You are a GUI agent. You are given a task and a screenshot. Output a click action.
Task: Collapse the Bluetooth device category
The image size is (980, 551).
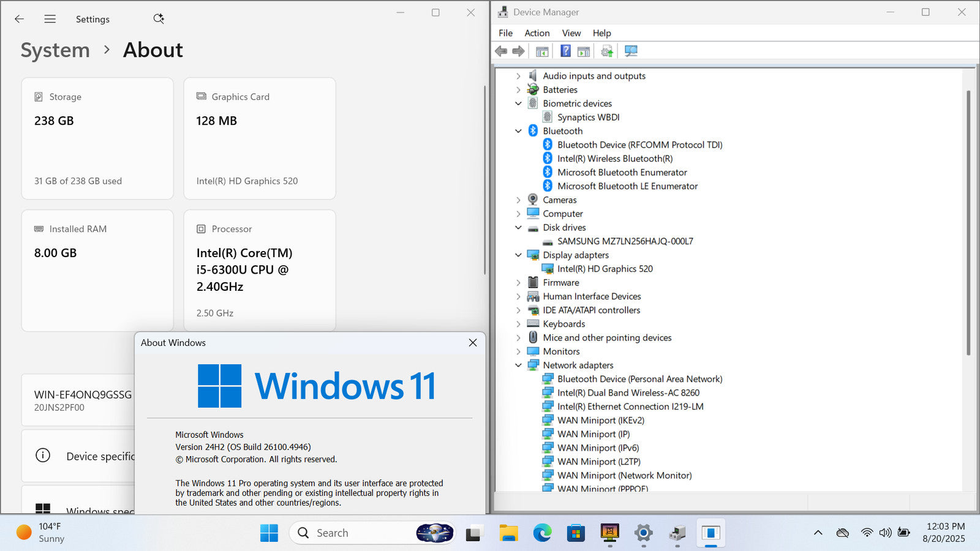coord(518,131)
